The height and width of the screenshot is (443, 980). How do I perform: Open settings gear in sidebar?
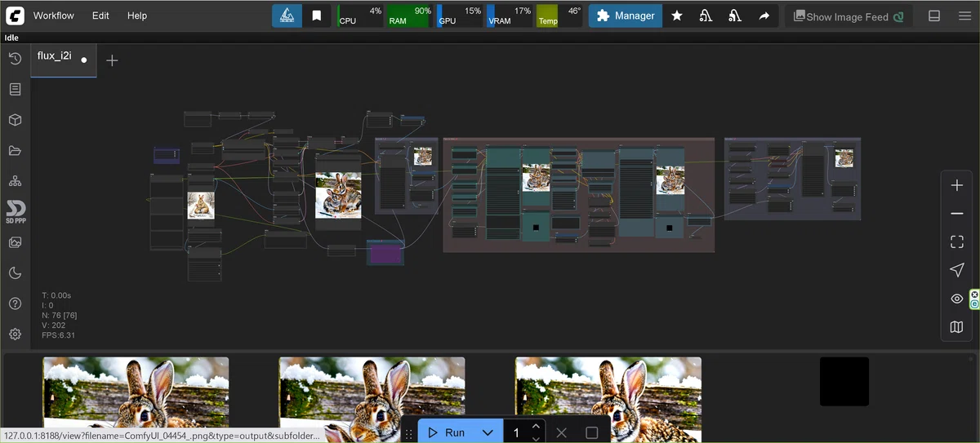[x=15, y=334]
